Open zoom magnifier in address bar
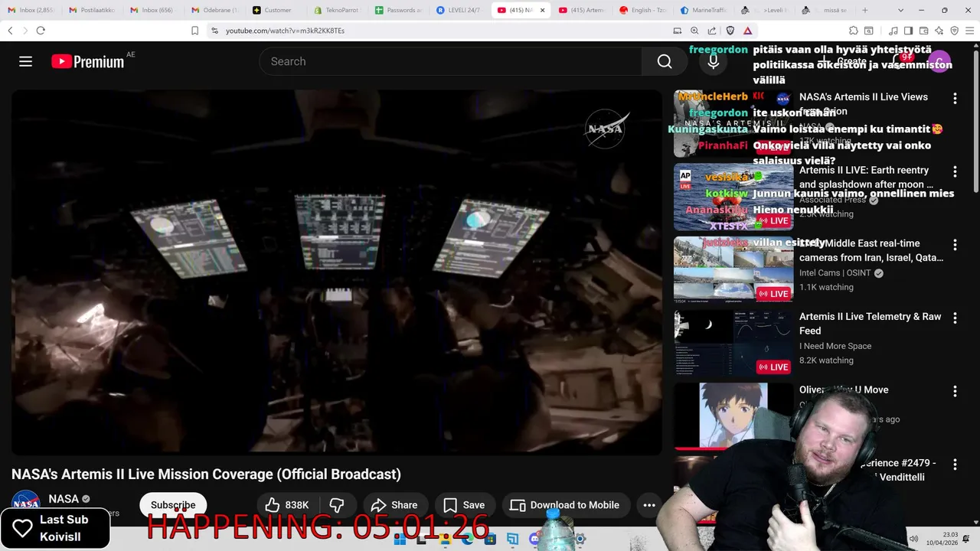980x551 pixels. [x=694, y=31]
